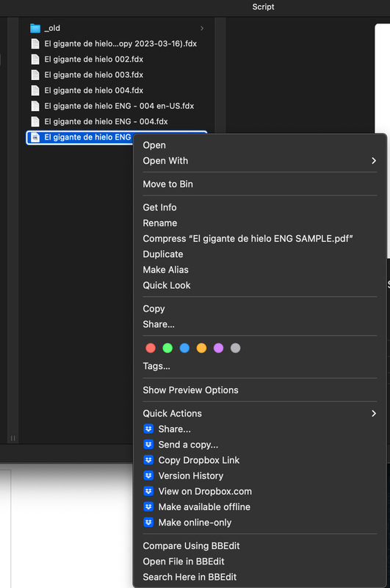The image size is (390, 588).
Task: Expand the Open With submenu arrow
Action: click(x=374, y=160)
